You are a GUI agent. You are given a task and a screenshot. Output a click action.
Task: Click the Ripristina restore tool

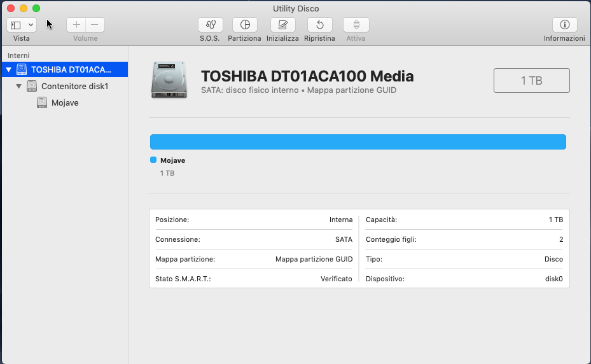coord(319,25)
